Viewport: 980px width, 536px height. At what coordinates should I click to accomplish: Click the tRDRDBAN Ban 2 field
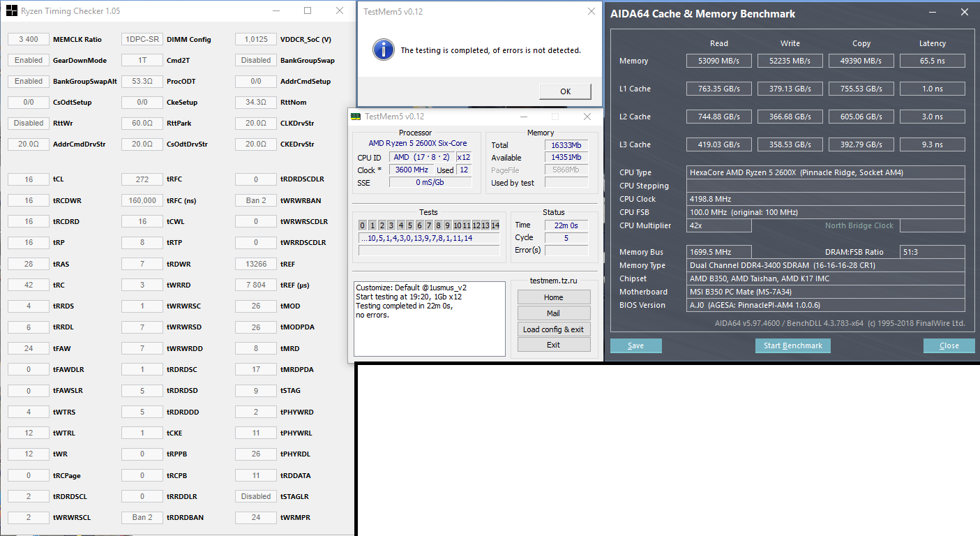coord(142,517)
